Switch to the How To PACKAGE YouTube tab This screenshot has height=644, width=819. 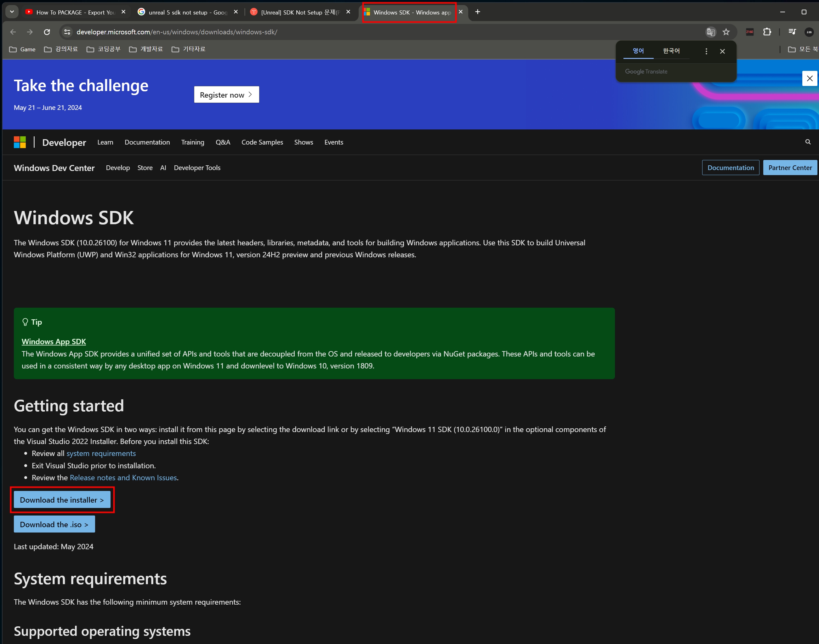[x=75, y=12]
